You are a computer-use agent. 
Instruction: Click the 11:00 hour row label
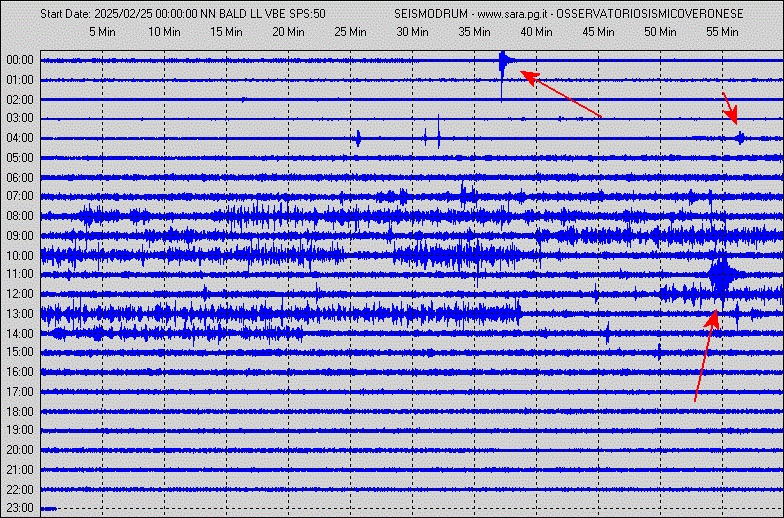coord(20,274)
